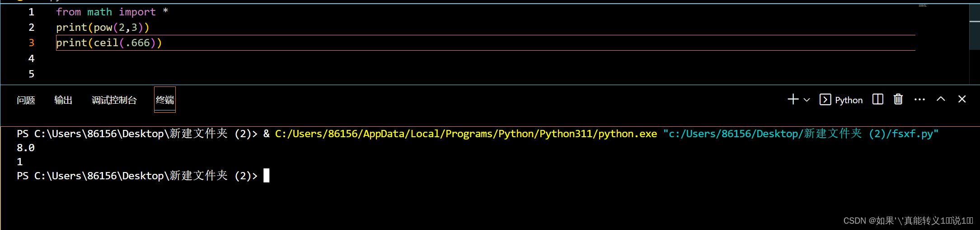Open the 调试控制台 debug console tab
Screen dimensions: 980x230
coord(114,100)
